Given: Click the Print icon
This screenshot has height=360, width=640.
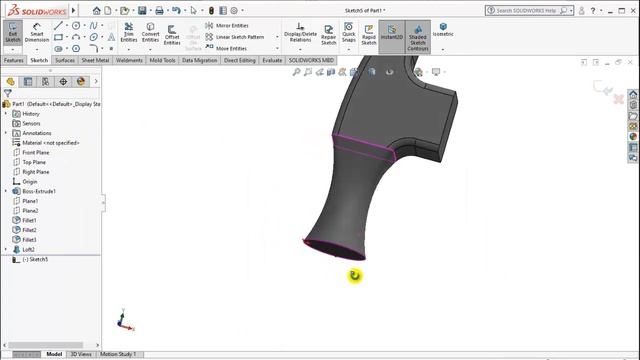Looking at the screenshot, I should [159, 11].
